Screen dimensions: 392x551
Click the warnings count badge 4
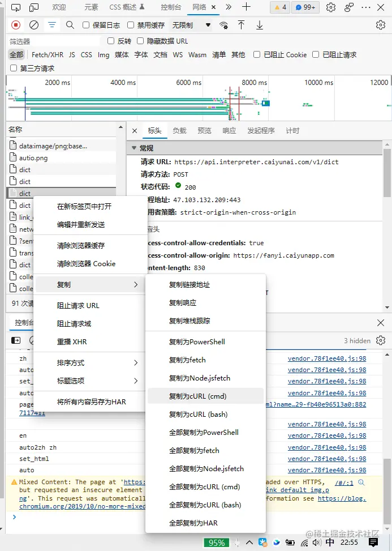coord(280,7)
